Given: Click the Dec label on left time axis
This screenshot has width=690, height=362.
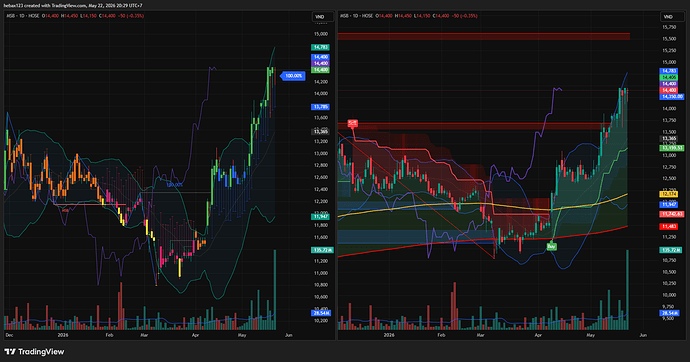Looking at the screenshot, I should click(8, 335).
